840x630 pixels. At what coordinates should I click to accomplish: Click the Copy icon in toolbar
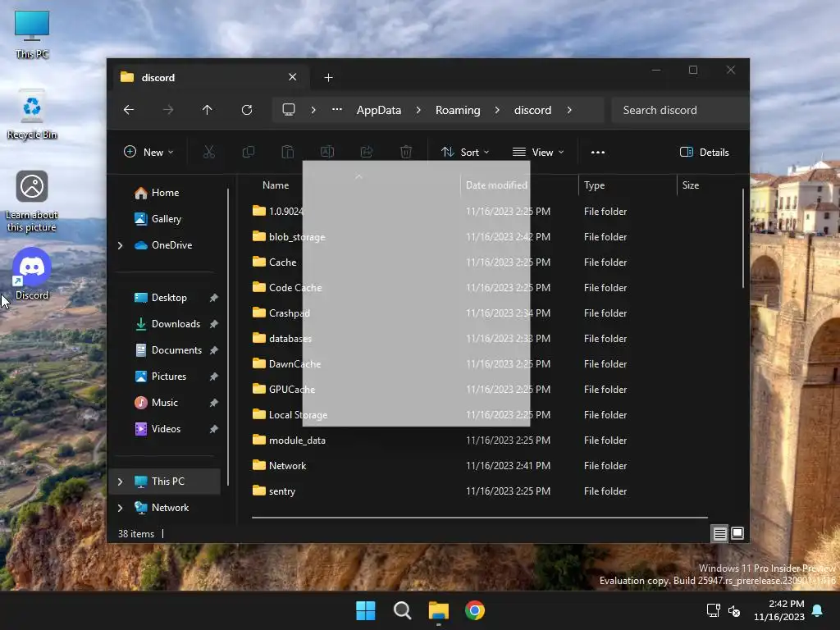tap(248, 152)
